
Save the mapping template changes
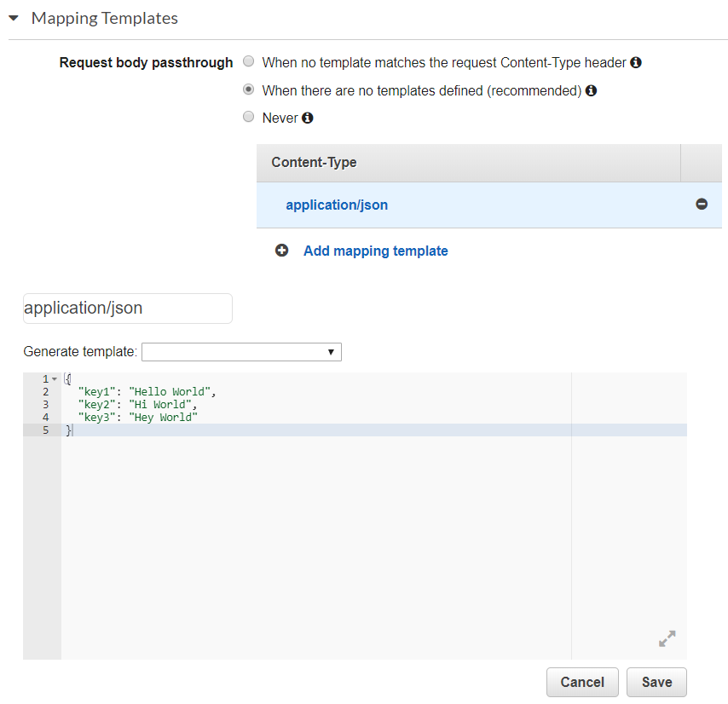pyautogui.click(x=656, y=682)
